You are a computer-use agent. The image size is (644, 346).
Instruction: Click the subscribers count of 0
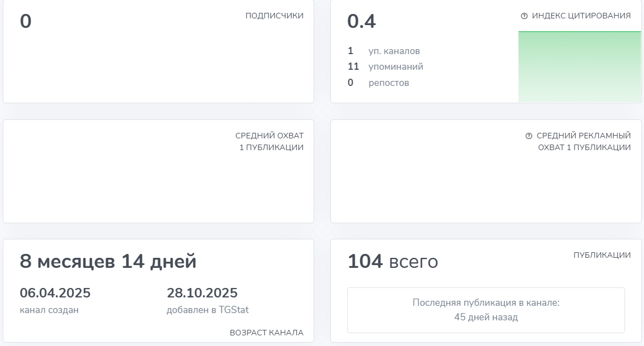(x=26, y=22)
